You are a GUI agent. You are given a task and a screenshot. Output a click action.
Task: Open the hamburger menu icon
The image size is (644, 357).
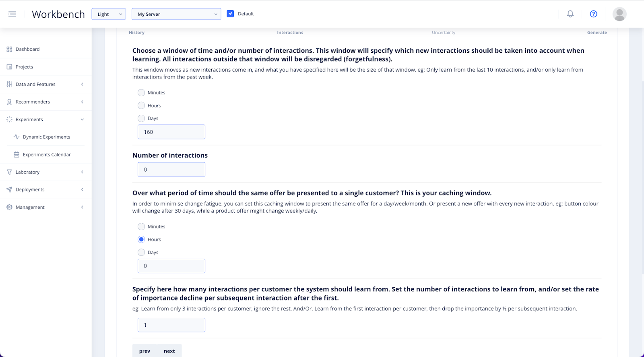pyautogui.click(x=12, y=14)
